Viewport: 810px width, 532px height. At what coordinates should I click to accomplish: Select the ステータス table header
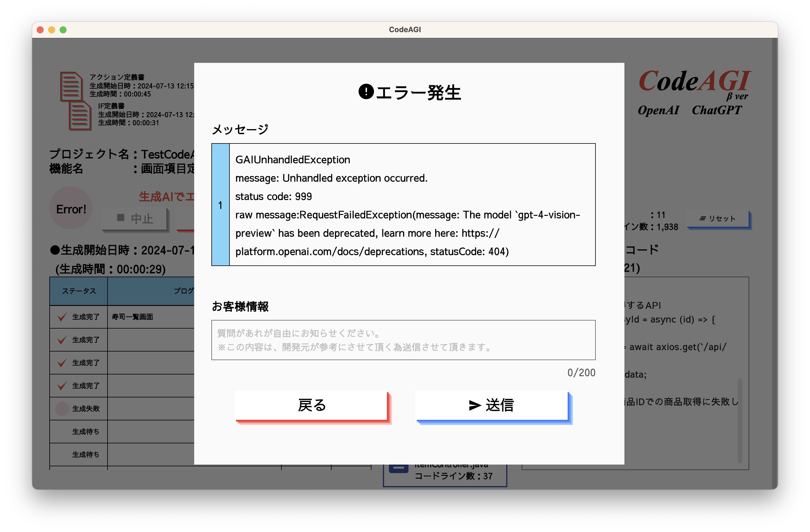click(x=78, y=291)
